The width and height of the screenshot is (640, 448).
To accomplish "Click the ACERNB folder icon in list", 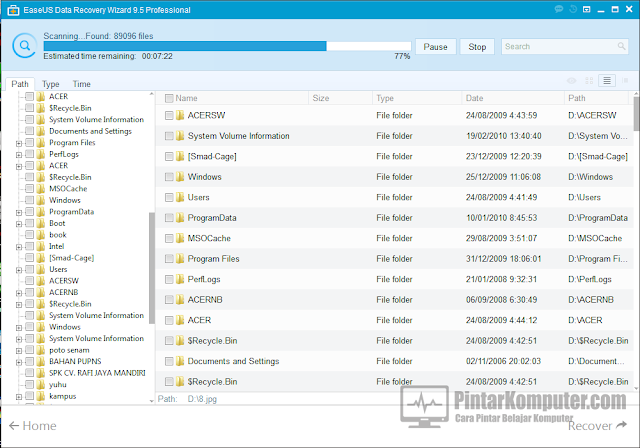I will pyautogui.click(x=180, y=299).
